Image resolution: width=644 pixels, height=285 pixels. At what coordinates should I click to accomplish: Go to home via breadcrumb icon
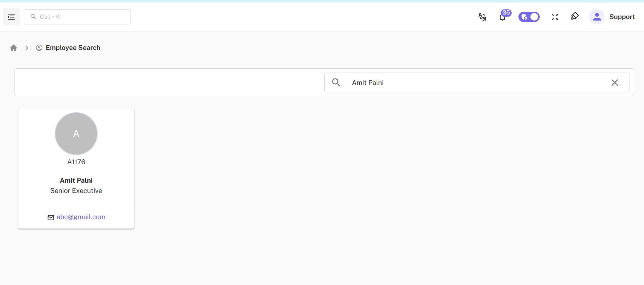point(14,48)
